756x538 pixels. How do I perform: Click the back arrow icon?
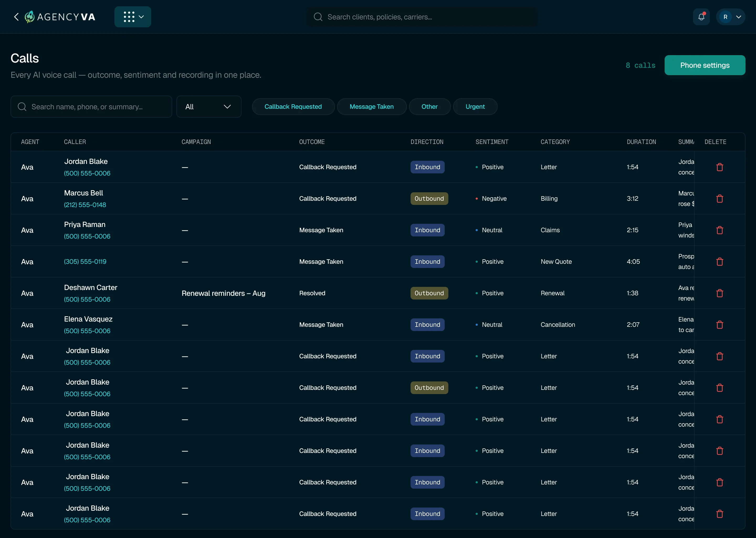point(16,17)
